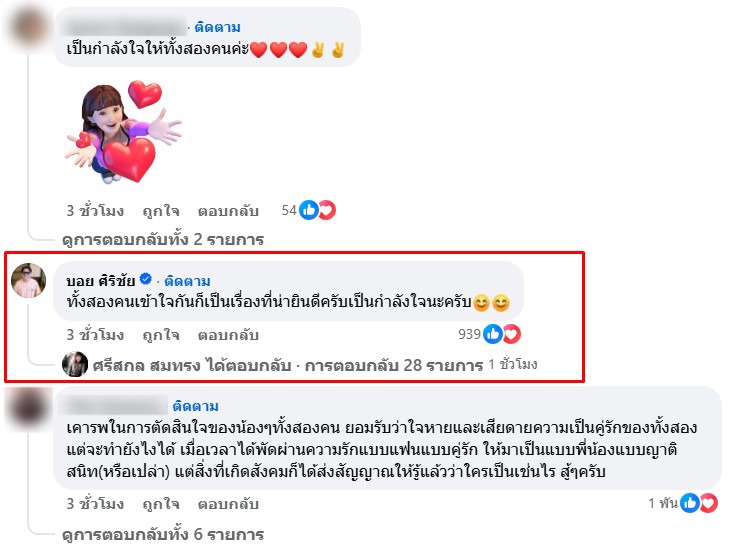This screenshot has width=756, height=548.
Task: Open ศรีสกล สมทรง's small avatar
Action: pos(75,364)
